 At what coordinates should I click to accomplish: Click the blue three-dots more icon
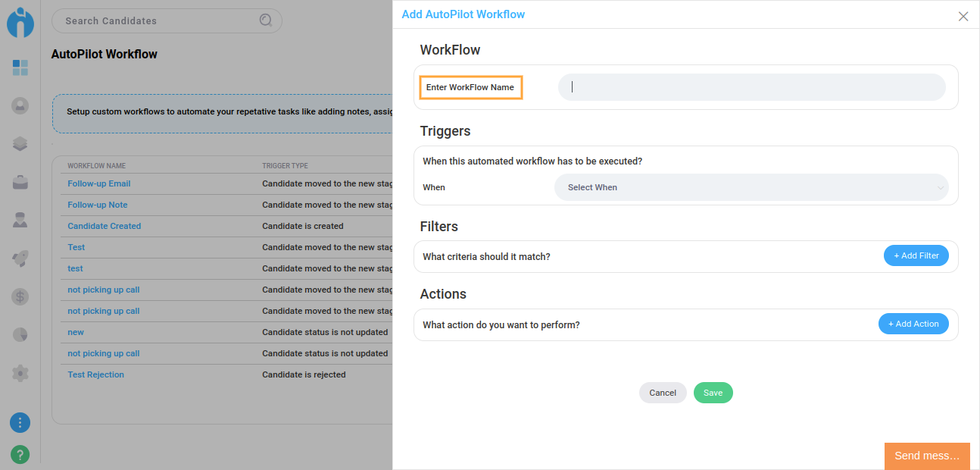coord(20,422)
